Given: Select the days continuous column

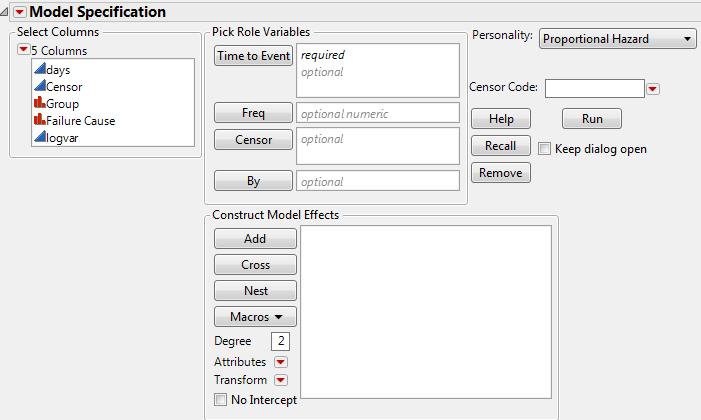Looking at the screenshot, I should click(58, 70).
